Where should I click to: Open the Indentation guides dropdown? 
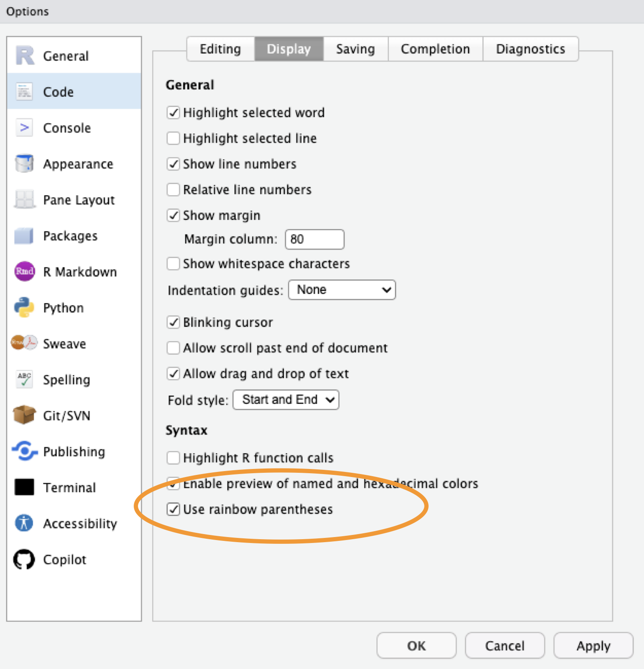point(342,290)
